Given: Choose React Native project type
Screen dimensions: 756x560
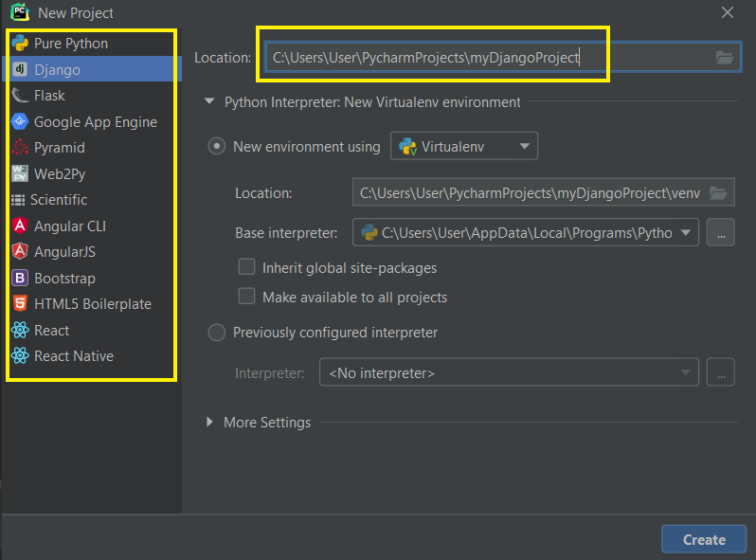Looking at the screenshot, I should (x=92, y=356).
